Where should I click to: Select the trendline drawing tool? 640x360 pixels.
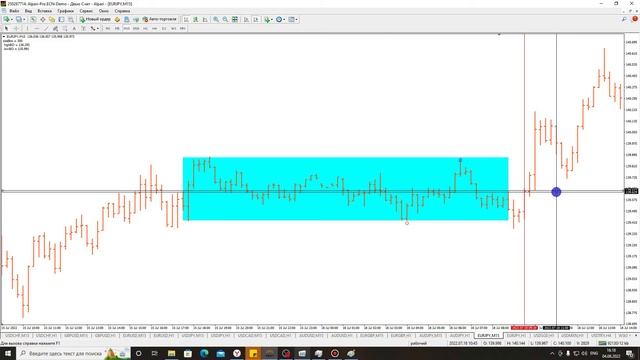coord(46,29)
